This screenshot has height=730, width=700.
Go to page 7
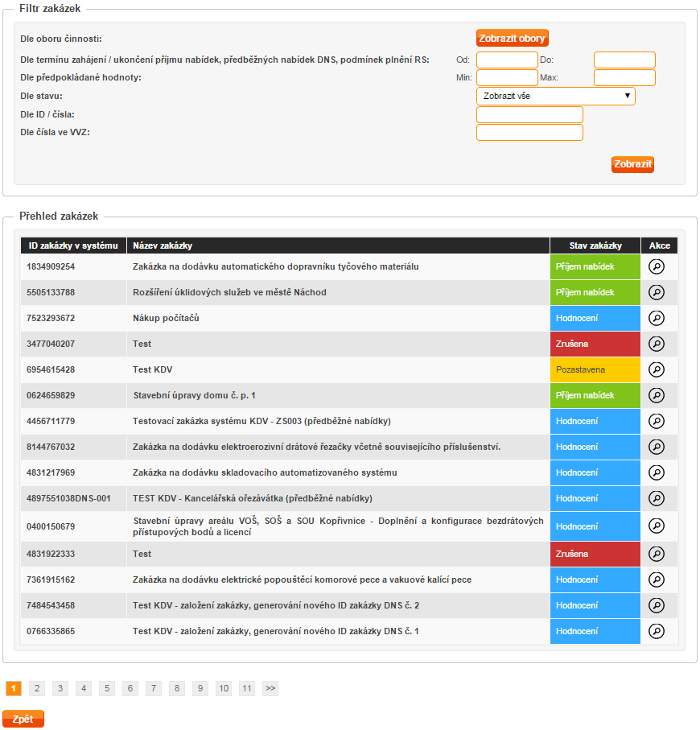coord(154,689)
